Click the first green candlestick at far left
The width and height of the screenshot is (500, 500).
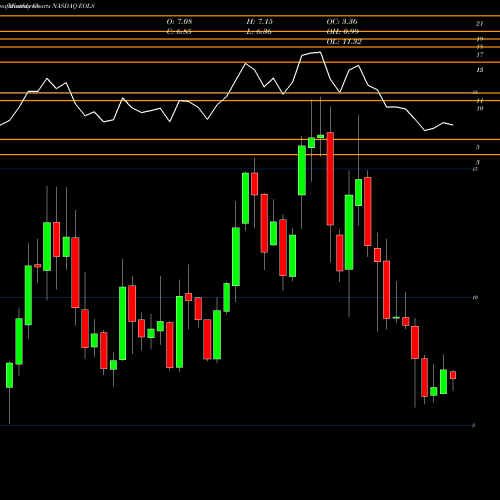click(9, 375)
